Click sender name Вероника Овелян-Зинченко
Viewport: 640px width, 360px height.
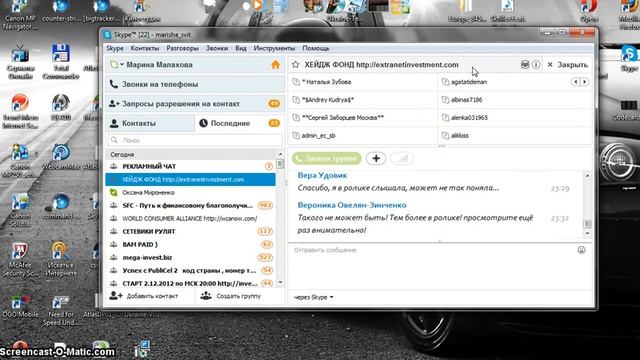coord(352,205)
